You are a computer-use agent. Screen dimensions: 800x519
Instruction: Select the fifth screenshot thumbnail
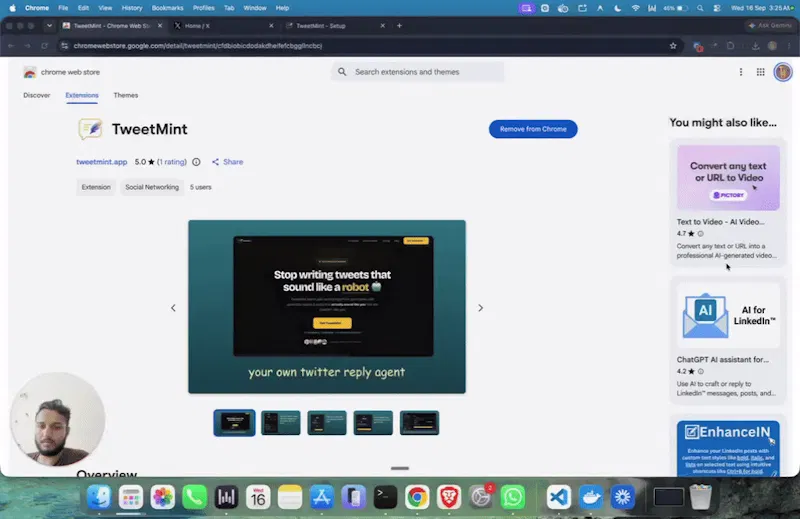419,423
